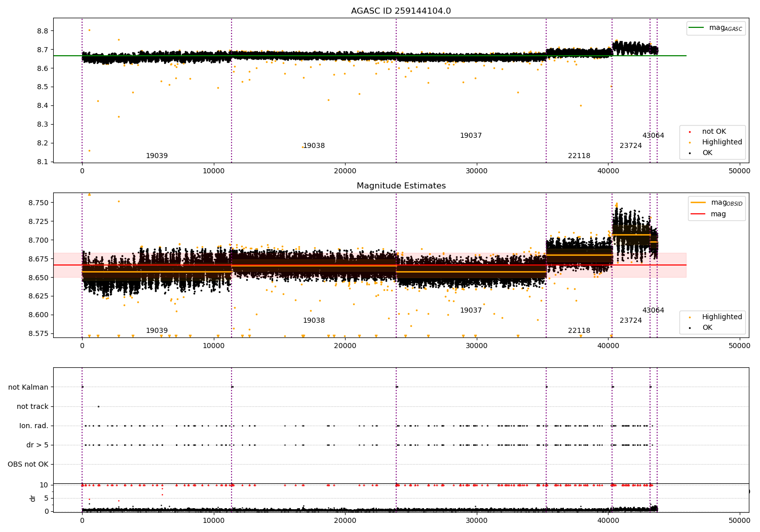The image size is (760, 532).
Task: Click the "OBS not OK" row label
Action: coord(28,465)
